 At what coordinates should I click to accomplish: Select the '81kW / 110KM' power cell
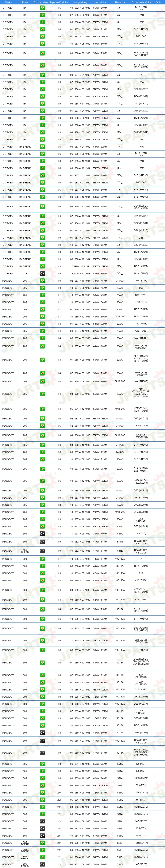100,785
